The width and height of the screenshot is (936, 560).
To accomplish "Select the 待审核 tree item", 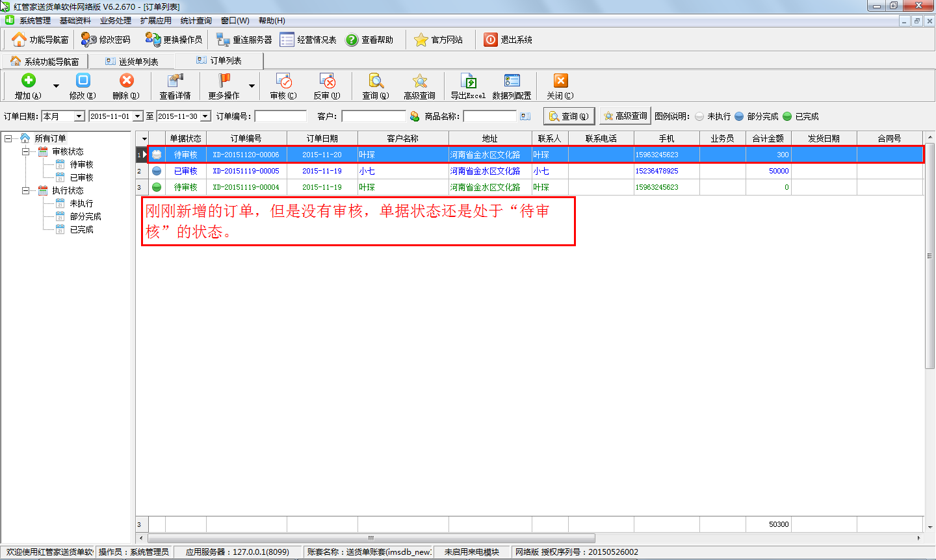I will 81,164.
